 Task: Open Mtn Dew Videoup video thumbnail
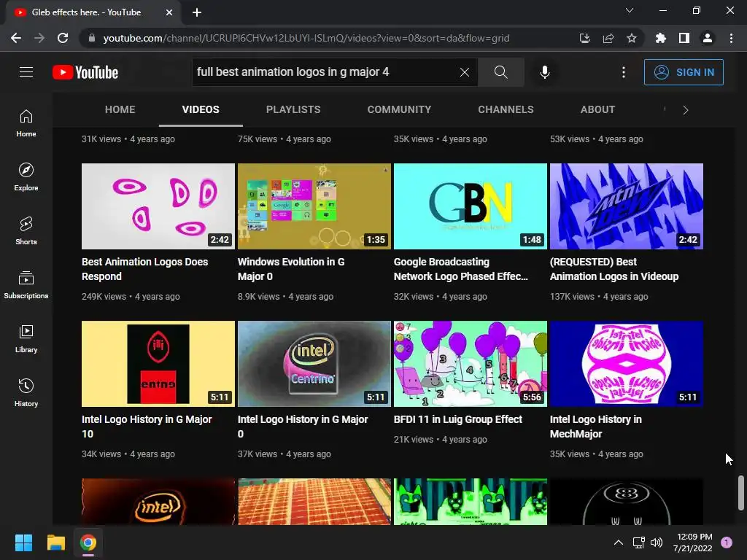627,206
